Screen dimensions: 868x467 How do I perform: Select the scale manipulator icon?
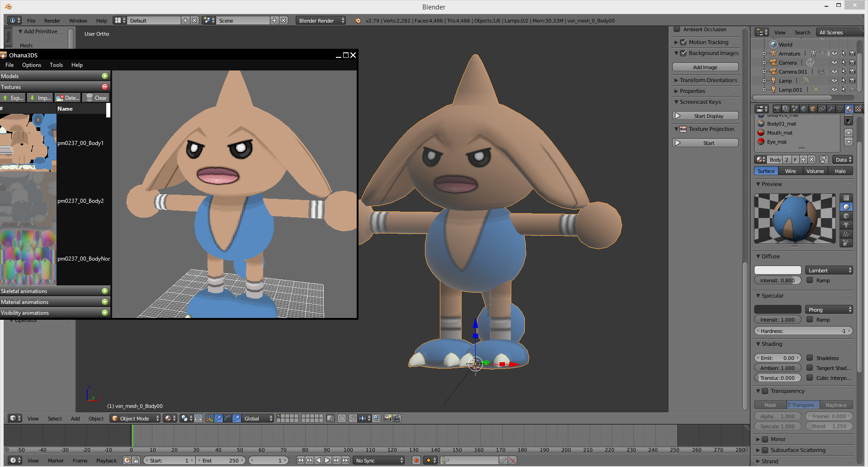click(x=236, y=418)
